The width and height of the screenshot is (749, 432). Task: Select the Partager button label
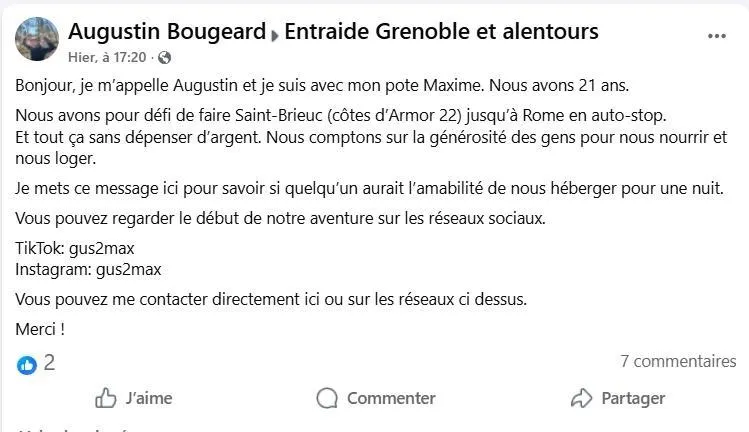coord(633,398)
